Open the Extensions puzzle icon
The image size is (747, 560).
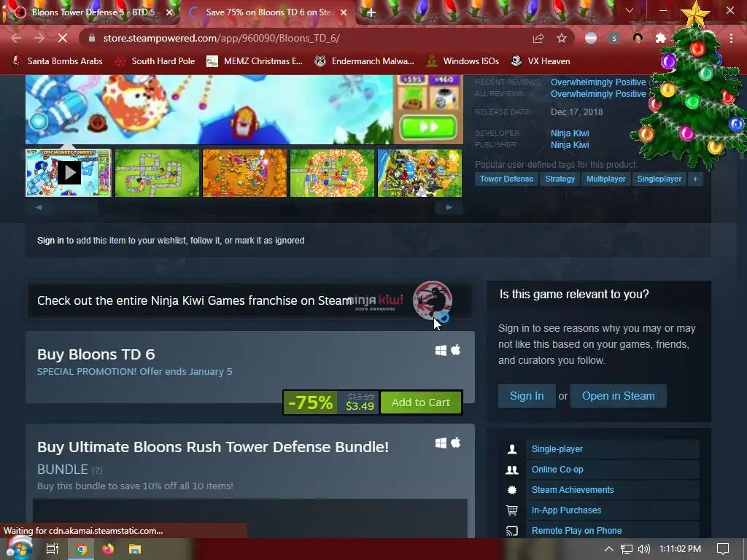pyautogui.click(x=660, y=38)
